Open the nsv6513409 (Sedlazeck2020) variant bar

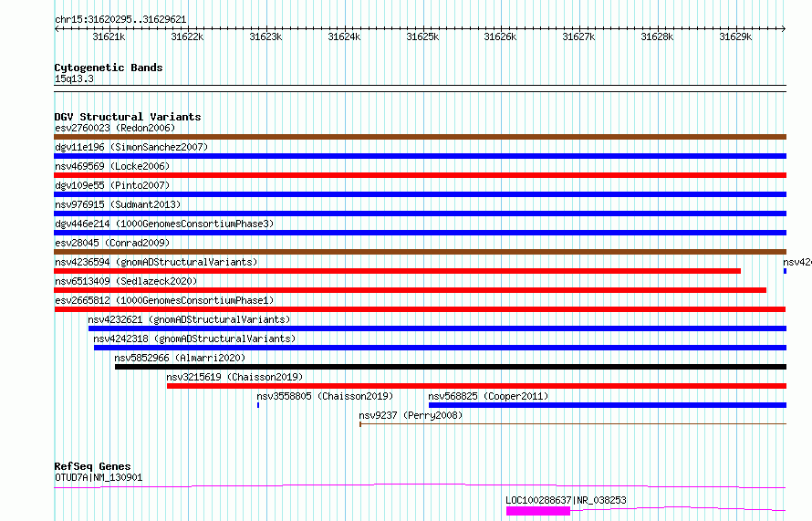coord(411,290)
